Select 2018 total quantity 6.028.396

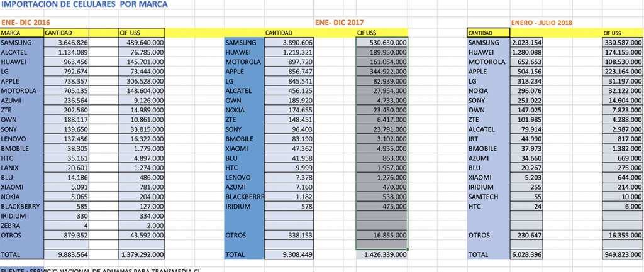(x=526, y=255)
